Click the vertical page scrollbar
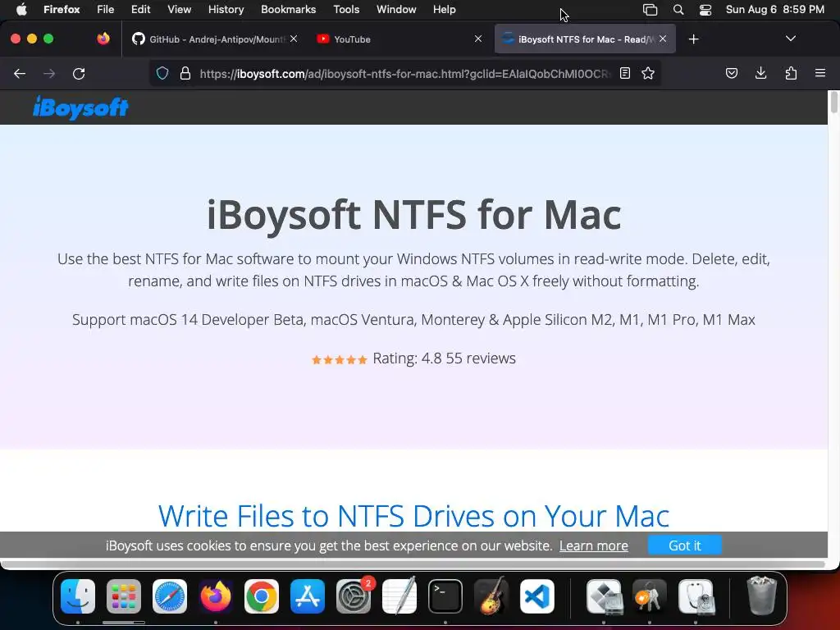The image size is (840, 630). coord(834,103)
